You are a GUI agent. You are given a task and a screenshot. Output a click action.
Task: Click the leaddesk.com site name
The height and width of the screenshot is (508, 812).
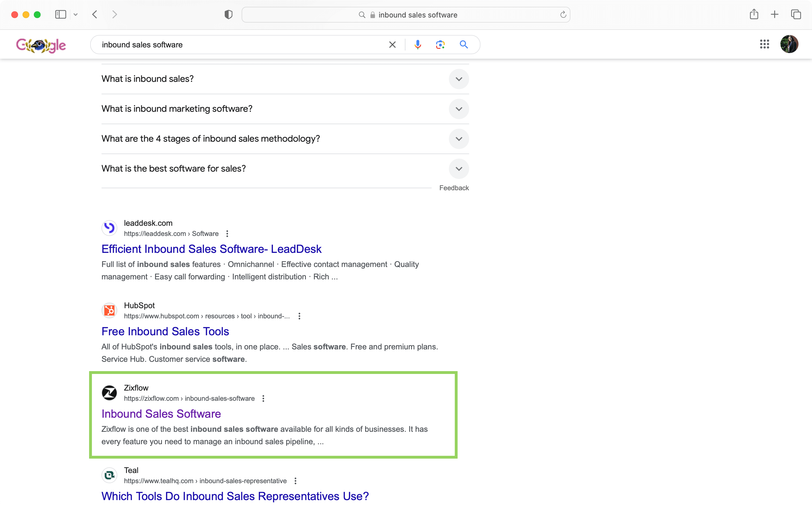(x=148, y=223)
